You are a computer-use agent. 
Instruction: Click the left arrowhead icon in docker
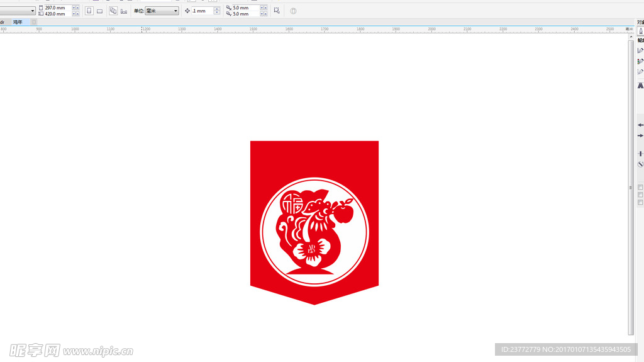pyautogui.click(x=640, y=125)
